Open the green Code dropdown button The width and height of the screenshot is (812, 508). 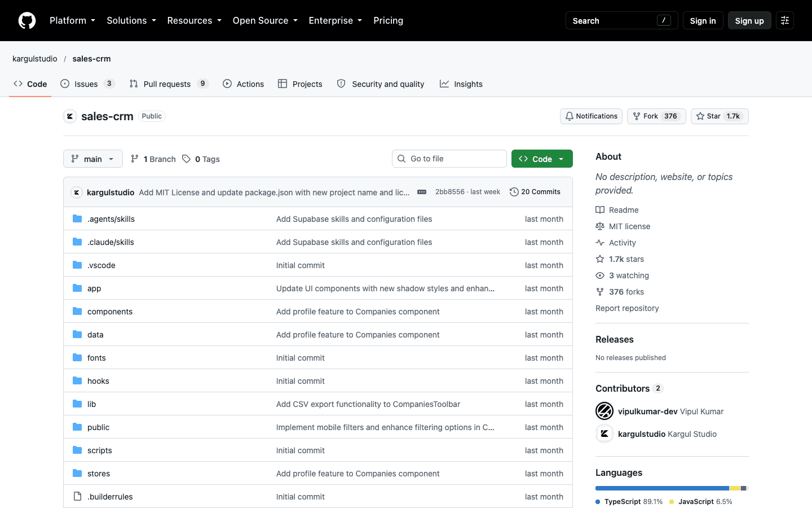542,159
